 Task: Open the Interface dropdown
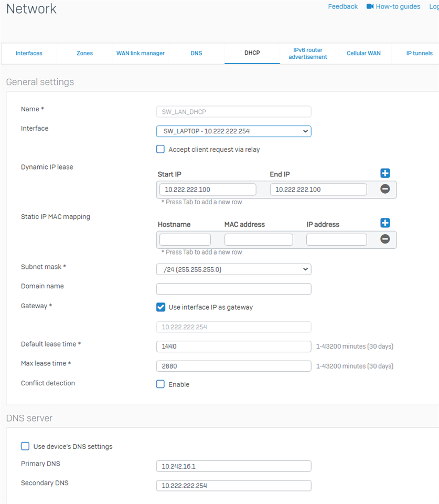pyautogui.click(x=233, y=131)
